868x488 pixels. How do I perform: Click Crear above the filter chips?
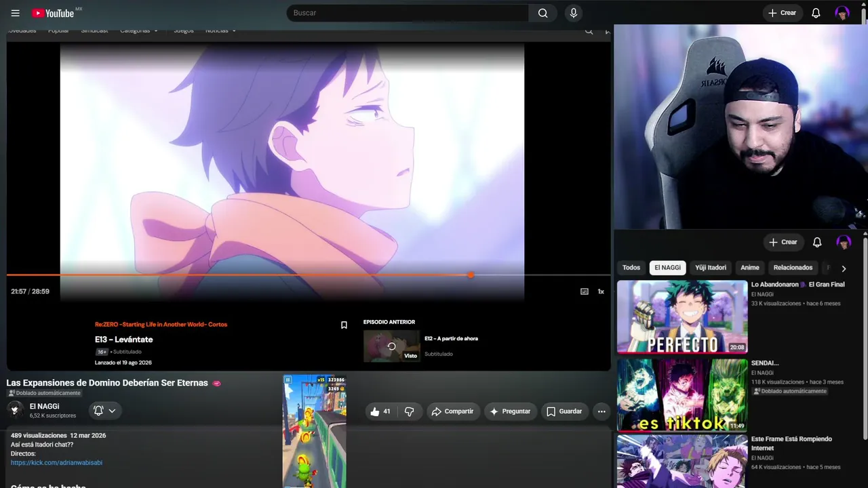(783, 242)
